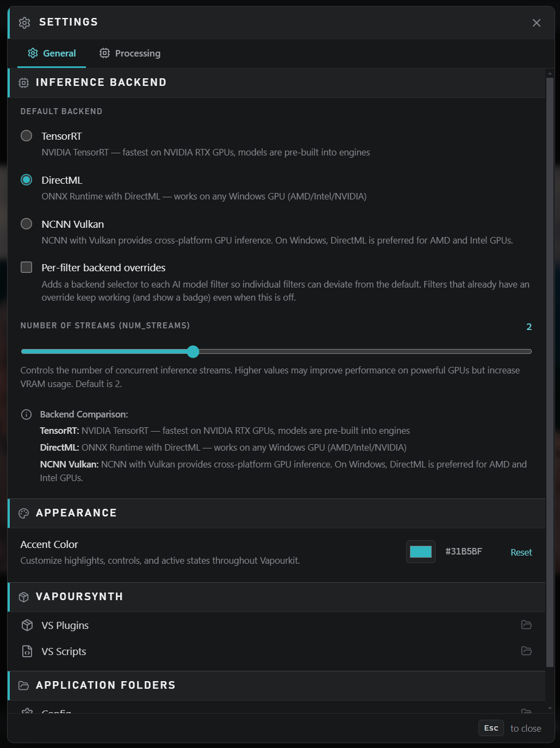Switch to the General tab
The image size is (560, 748).
(x=52, y=53)
